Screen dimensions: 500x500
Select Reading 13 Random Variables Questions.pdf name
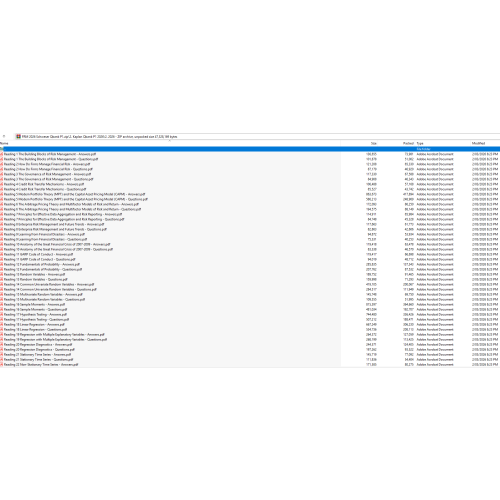(36, 279)
